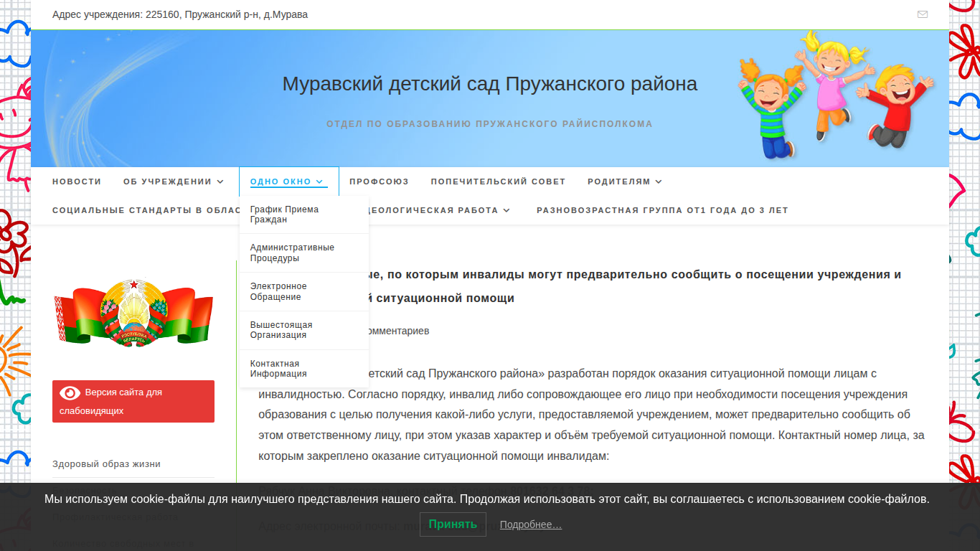Follow the Подробнее cookie link

pyautogui.click(x=531, y=525)
